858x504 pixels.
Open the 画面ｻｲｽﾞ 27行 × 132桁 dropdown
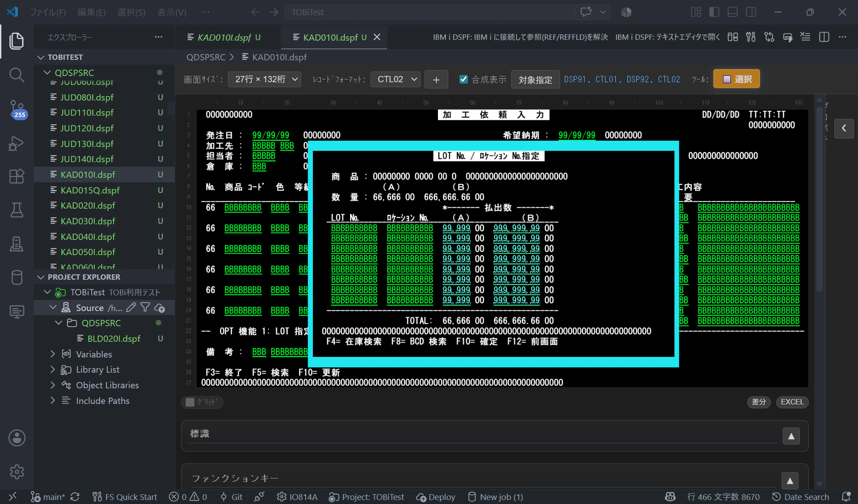pyautogui.click(x=265, y=80)
